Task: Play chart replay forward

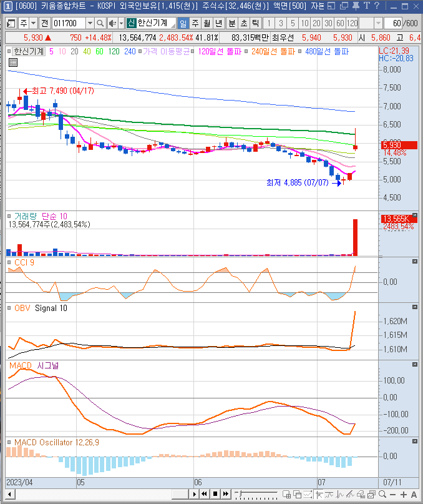Action: [x=194, y=494]
